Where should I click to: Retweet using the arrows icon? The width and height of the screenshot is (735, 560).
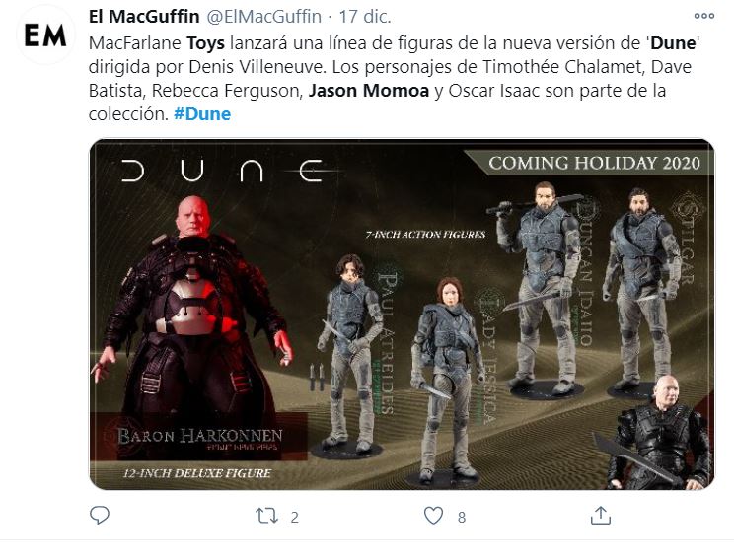coord(266,516)
